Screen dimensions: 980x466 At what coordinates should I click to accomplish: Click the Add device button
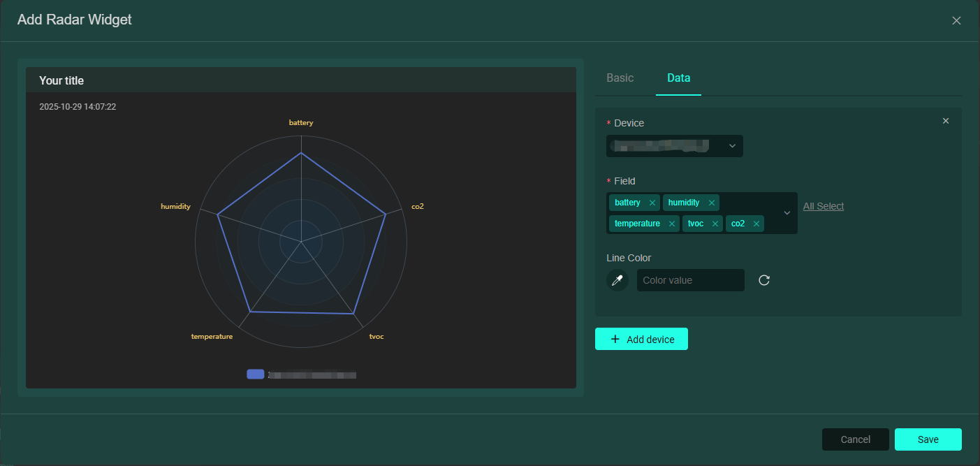pyautogui.click(x=641, y=339)
